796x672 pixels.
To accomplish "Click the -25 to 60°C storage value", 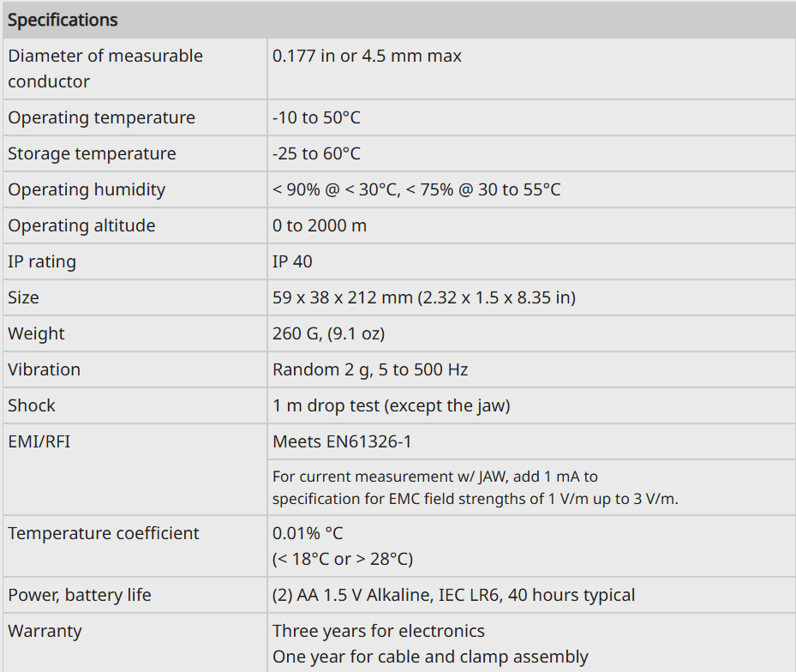I will click(x=316, y=154).
